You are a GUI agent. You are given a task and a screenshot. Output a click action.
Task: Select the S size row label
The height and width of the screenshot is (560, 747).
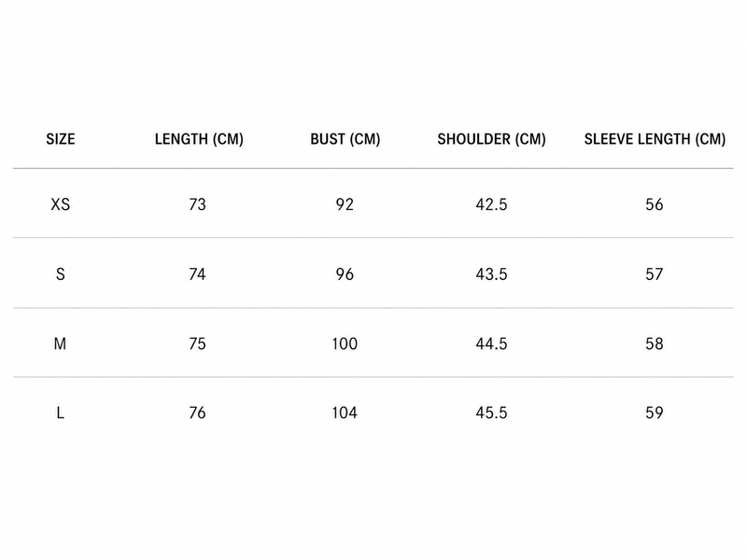tap(61, 273)
